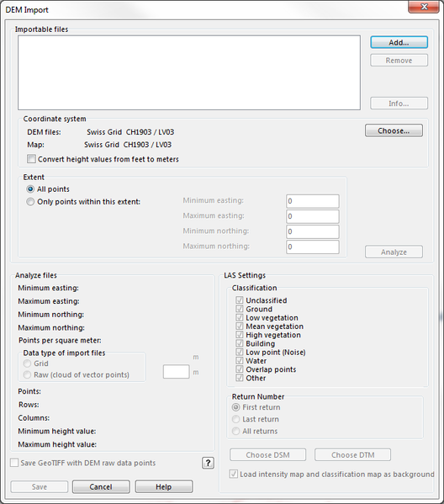The image size is (444, 504).
Task: Enable convert height values from feet to meters
Action: tap(31, 159)
